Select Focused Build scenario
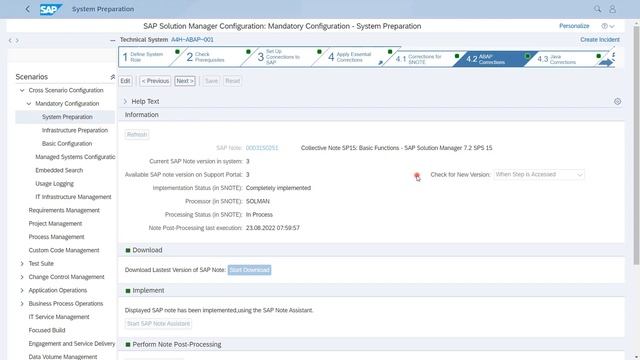640x360 pixels. 47,330
